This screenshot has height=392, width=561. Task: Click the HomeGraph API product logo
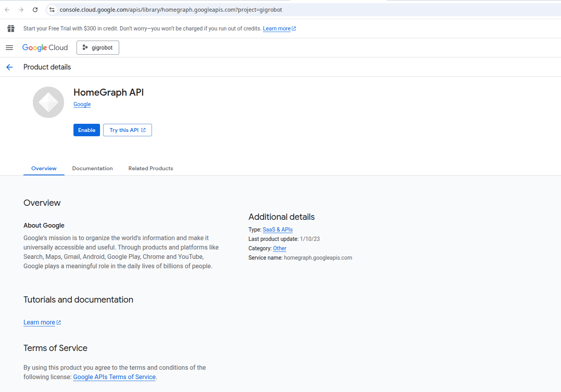pyautogui.click(x=48, y=102)
